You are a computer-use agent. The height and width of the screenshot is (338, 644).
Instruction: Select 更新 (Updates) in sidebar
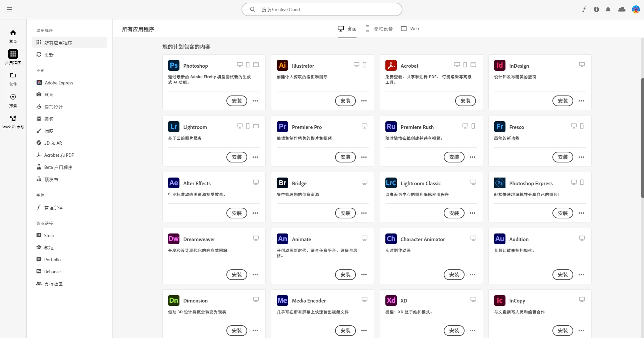(70, 55)
